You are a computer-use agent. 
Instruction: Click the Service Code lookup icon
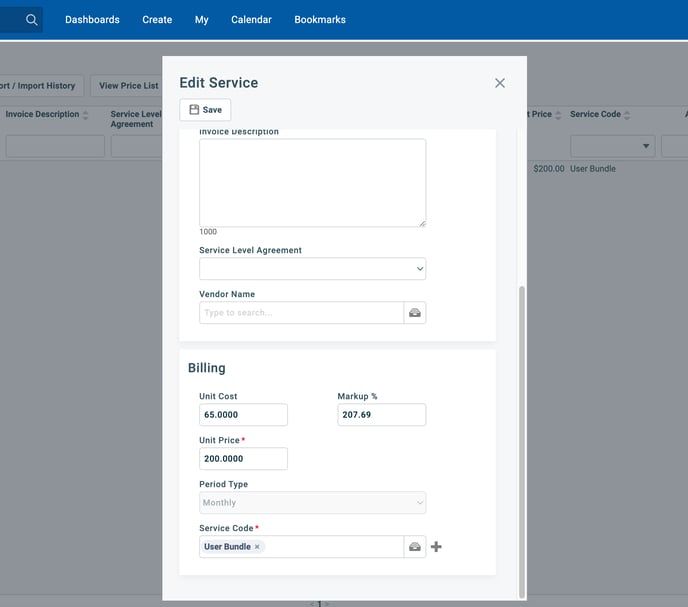(415, 546)
